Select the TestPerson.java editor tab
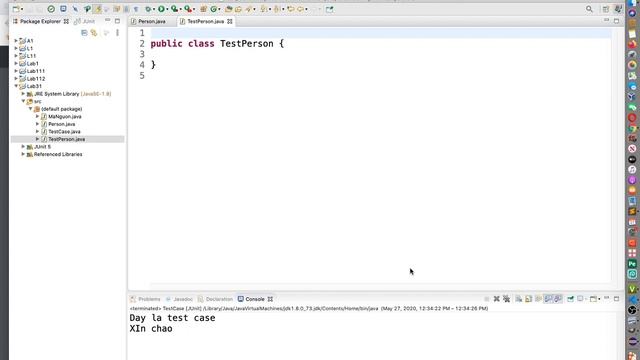 (x=205, y=21)
